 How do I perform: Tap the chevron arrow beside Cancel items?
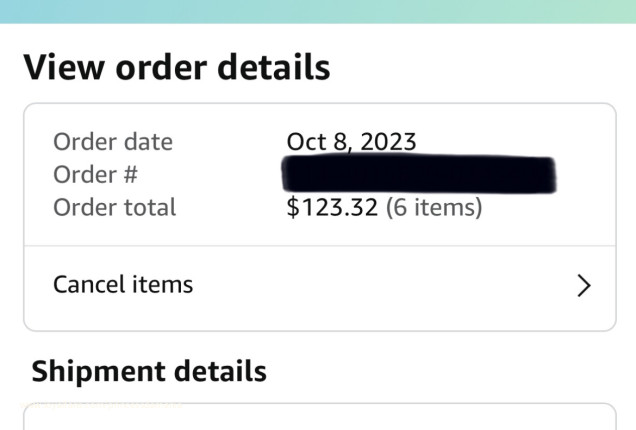[585, 285]
